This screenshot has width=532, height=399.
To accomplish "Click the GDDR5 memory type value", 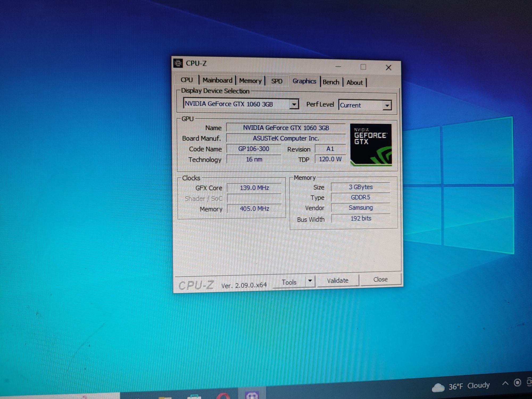I will (x=361, y=197).
